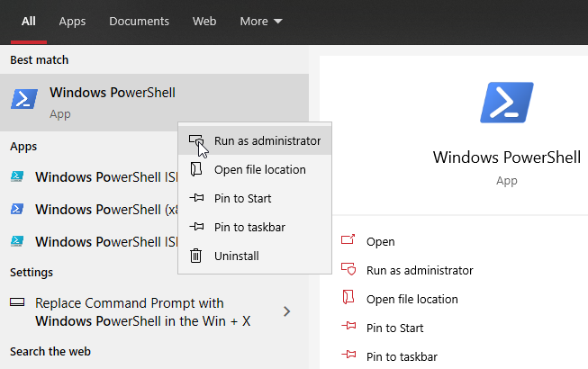
Task: Click the PowerShell (x86) app icon
Action: 17,208
